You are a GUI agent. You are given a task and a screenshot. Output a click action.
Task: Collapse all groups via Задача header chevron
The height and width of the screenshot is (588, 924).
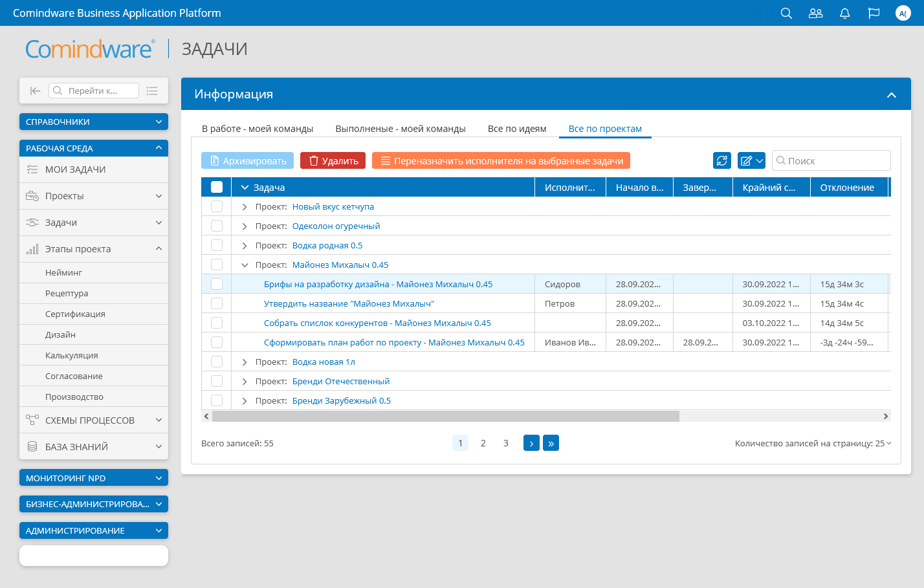tap(245, 188)
